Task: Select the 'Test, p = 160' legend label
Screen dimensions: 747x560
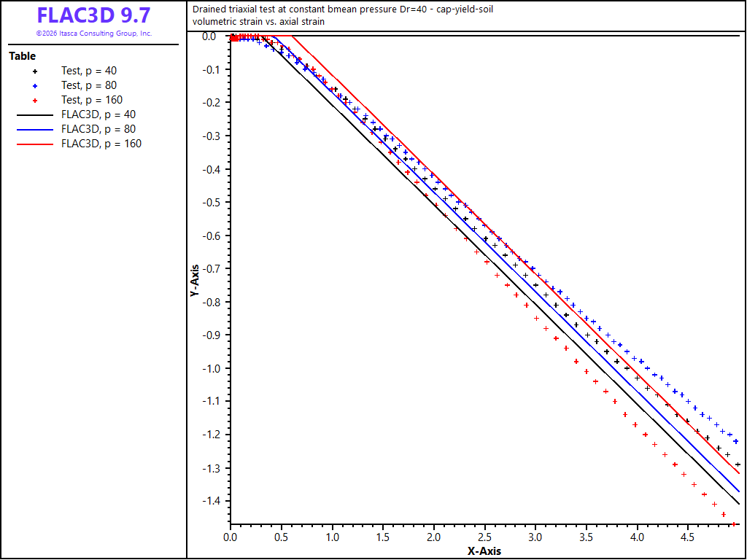Action: click(92, 100)
